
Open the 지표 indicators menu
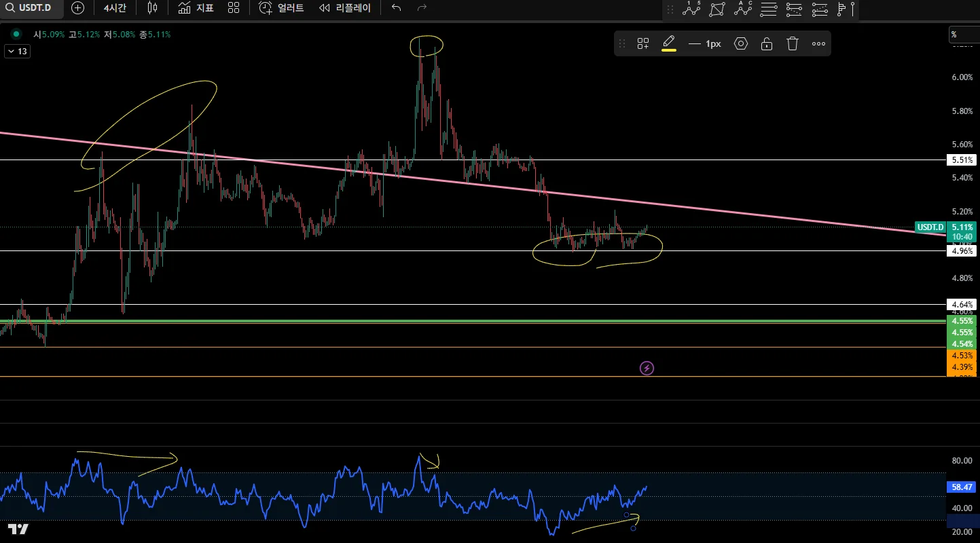pyautogui.click(x=196, y=8)
